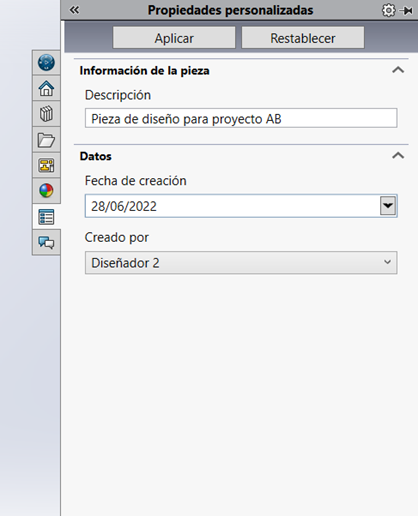Viewport: 418px width, 516px height.
Task: Open the View Palette tab
Action: [46, 165]
